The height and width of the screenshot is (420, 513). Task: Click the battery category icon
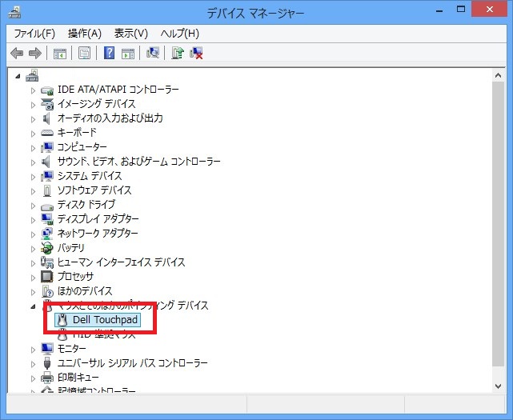(x=47, y=248)
